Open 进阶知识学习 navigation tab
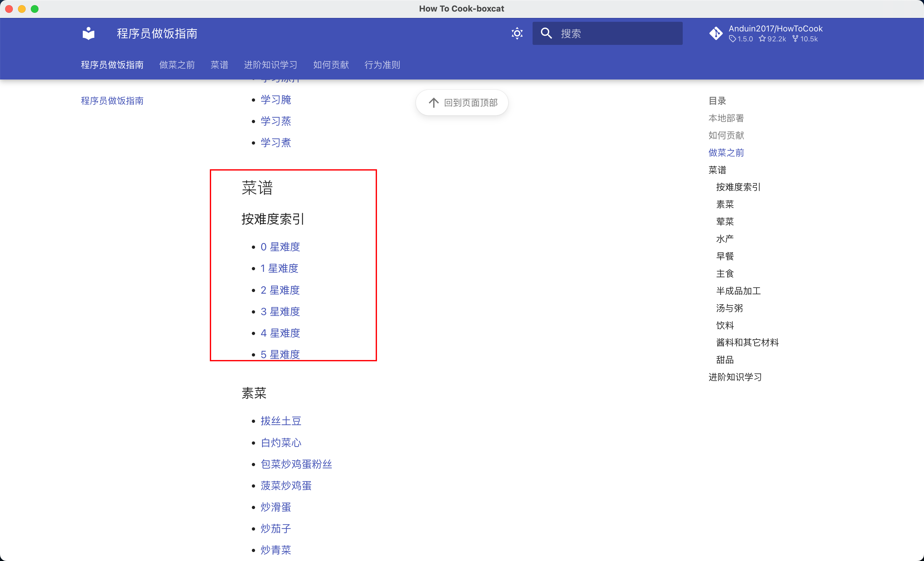This screenshot has width=924, height=561. (270, 65)
